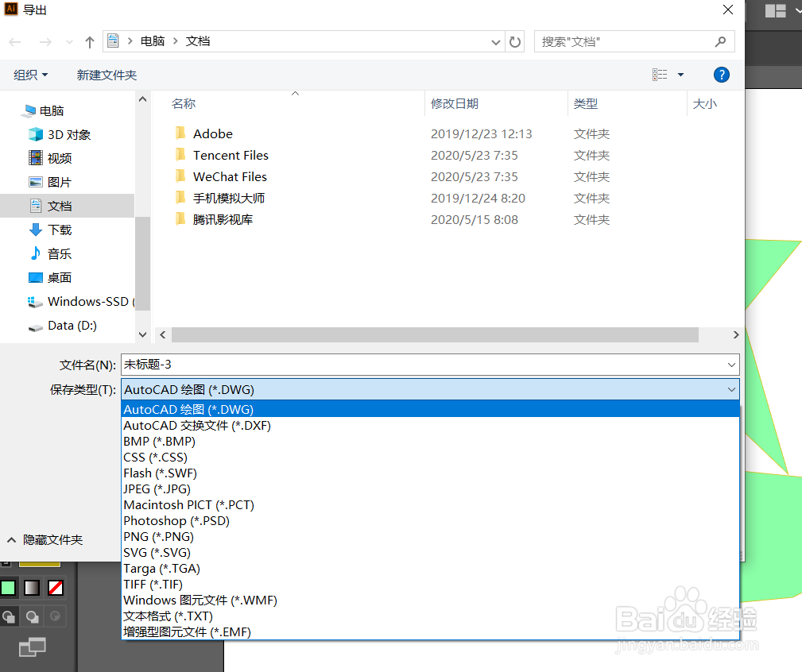802x672 pixels.
Task: Choose PNG (*.PNG) format
Action: tap(431, 537)
